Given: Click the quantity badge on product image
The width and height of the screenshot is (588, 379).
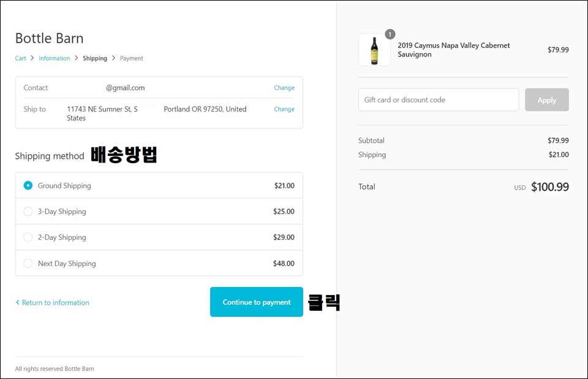Looking at the screenshot, I should coord(390,34).
